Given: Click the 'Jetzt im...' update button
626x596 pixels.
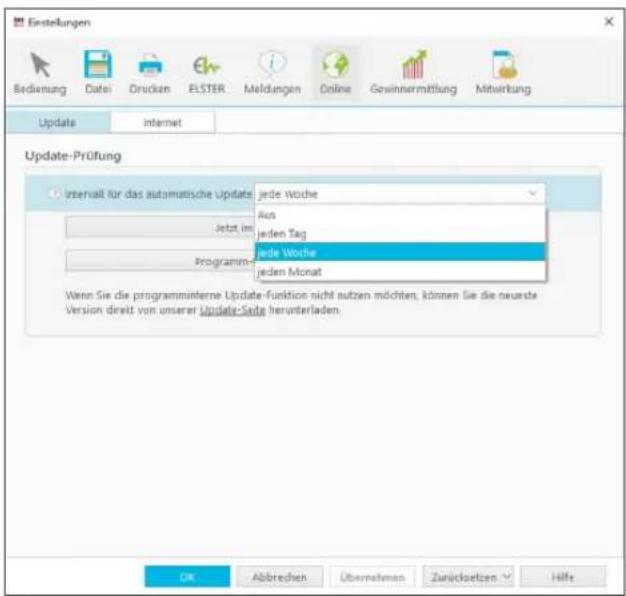Looking at the screenshot, I should (160, 228).
